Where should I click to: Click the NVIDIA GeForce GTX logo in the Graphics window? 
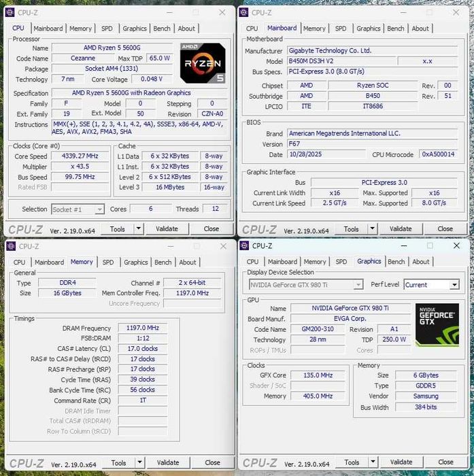437,325
